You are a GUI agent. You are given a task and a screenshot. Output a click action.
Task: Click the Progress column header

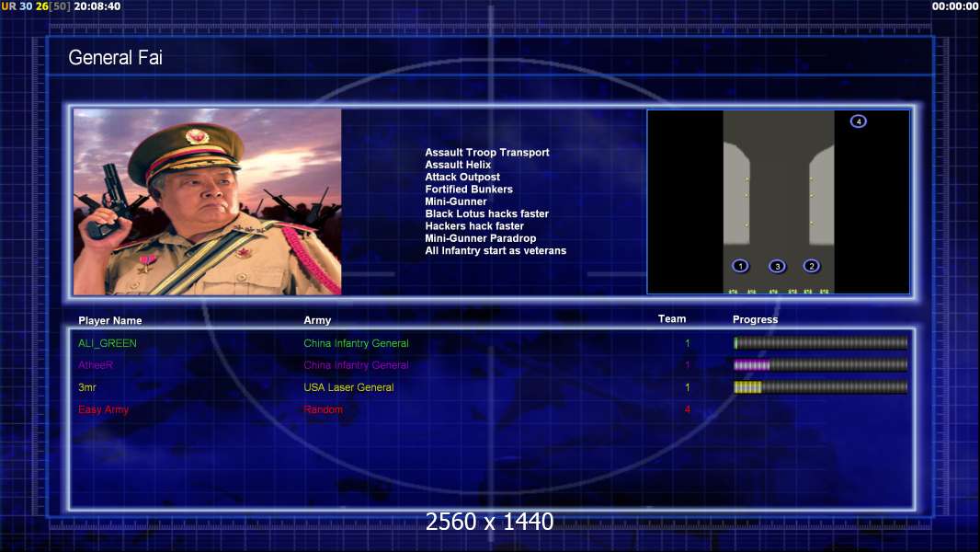click(x=755, y=319)
